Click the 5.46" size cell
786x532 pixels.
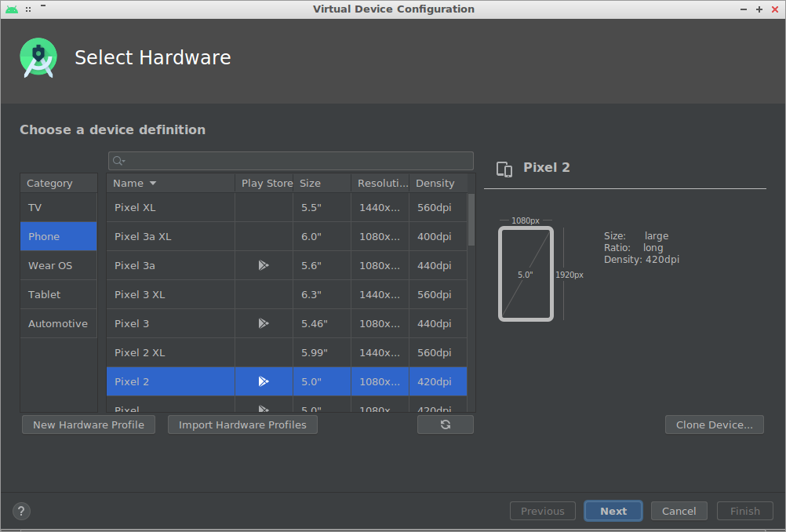322,323
